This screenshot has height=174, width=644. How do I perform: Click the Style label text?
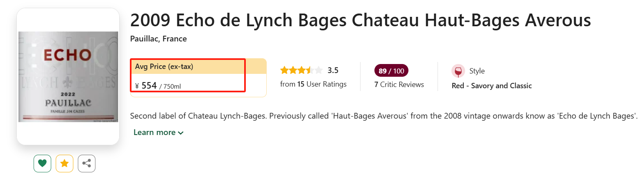pos(477,71)
